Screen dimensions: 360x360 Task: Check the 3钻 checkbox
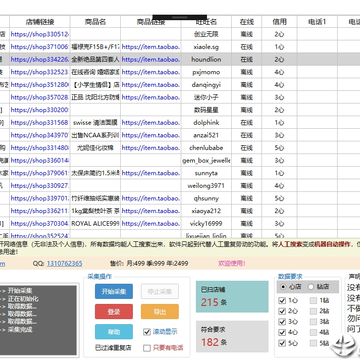[313, 322]
